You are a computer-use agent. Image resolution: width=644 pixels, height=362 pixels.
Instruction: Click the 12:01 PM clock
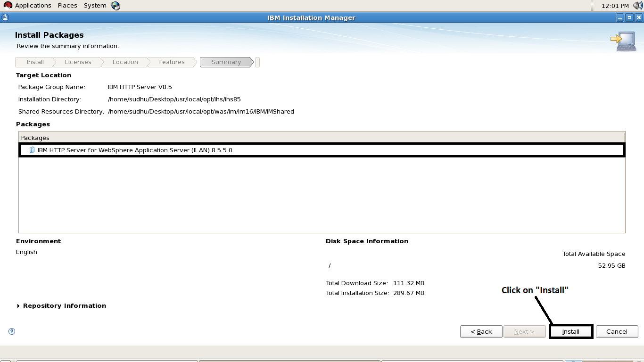[x=615, y=6]
